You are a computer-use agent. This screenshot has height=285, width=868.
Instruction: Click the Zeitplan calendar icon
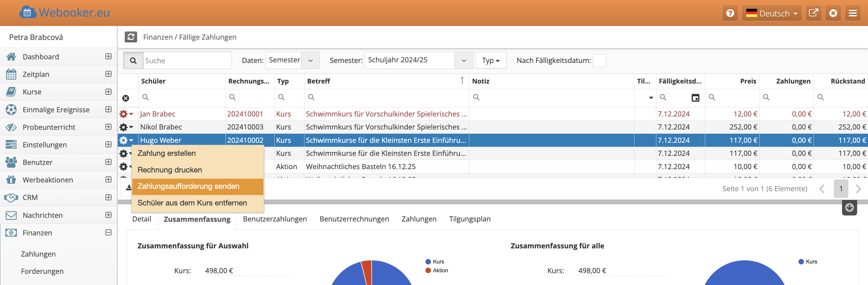pos(11,74)
